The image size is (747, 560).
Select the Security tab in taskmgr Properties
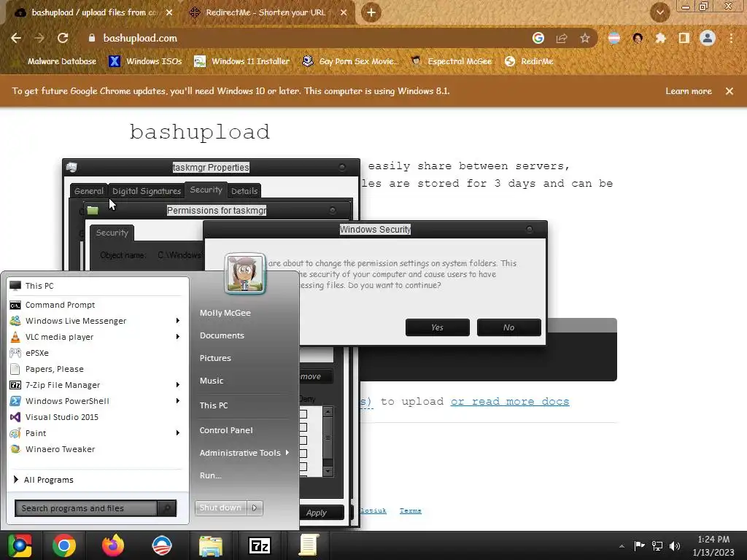pyautogui.click(x=206, y=190)
